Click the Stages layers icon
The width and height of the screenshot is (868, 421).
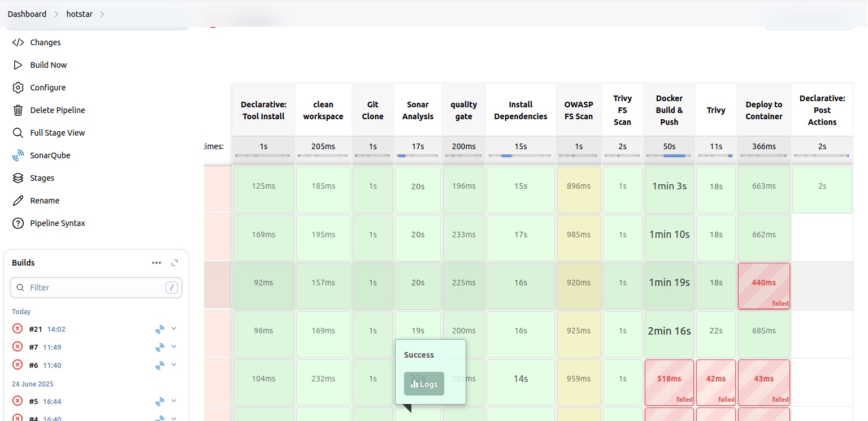[x=18, y=178]
